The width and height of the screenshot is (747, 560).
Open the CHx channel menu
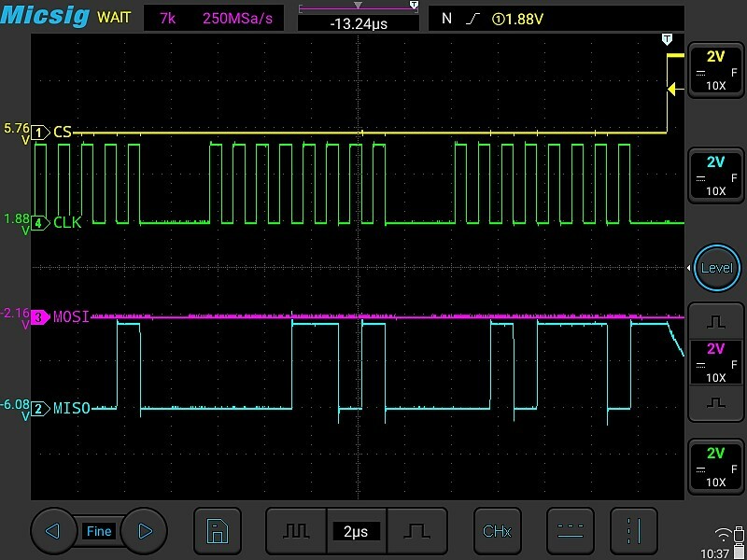click(497, 531)
